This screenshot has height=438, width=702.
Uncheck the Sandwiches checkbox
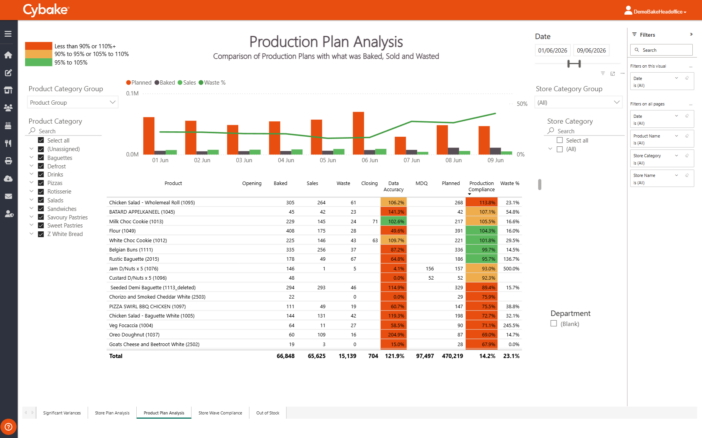point(41,209)
